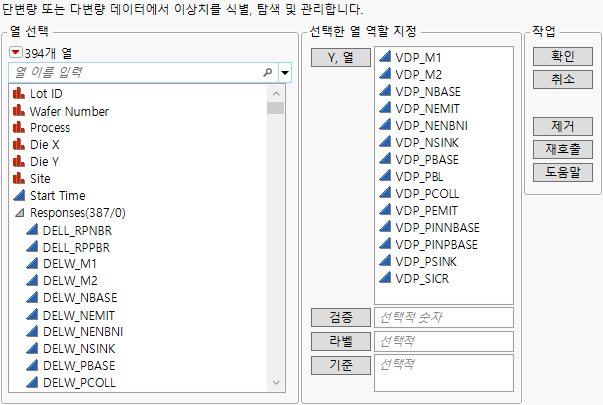Select the DELW_NEMIT column name
The width and height of the screenshot is (603, 405).
coord(79,315)
